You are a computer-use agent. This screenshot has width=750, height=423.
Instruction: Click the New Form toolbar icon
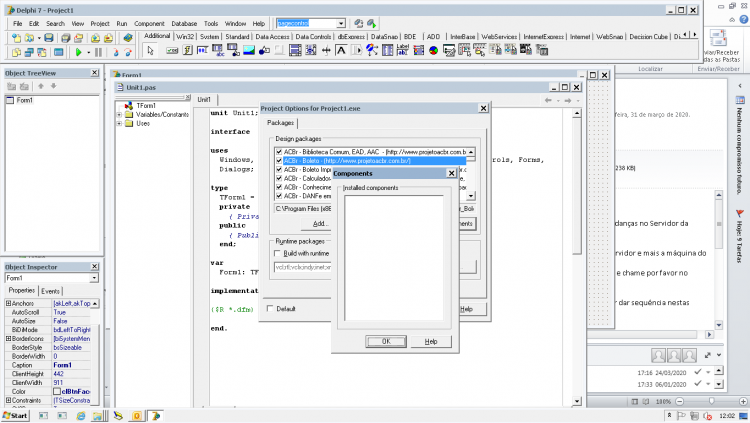58,52
